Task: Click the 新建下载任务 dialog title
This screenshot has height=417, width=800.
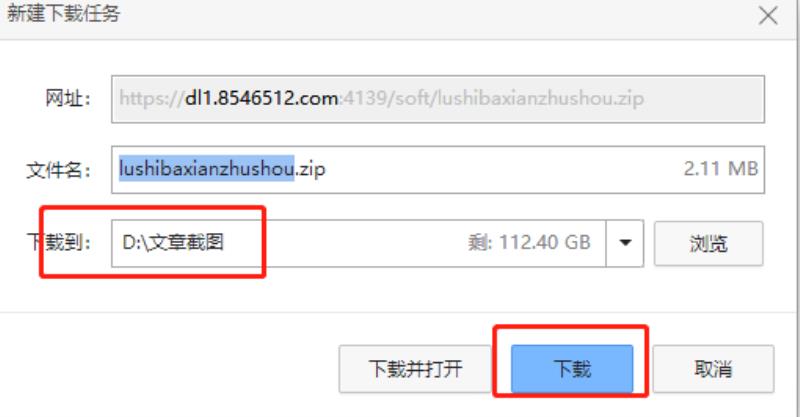Action: (x=63, y=13)
